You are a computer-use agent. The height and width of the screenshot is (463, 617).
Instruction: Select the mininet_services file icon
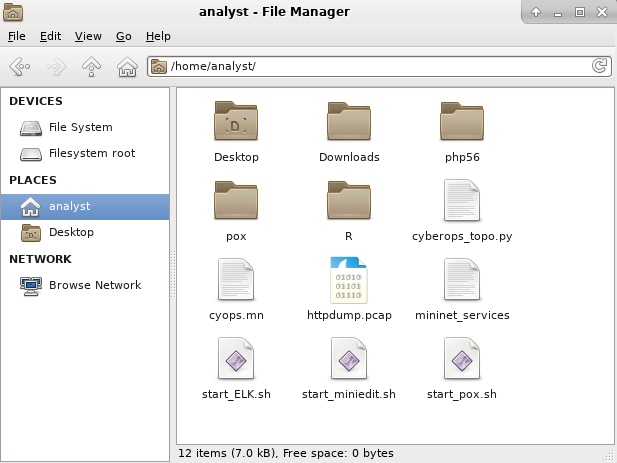pyautogui.click(x=462, y=279)
